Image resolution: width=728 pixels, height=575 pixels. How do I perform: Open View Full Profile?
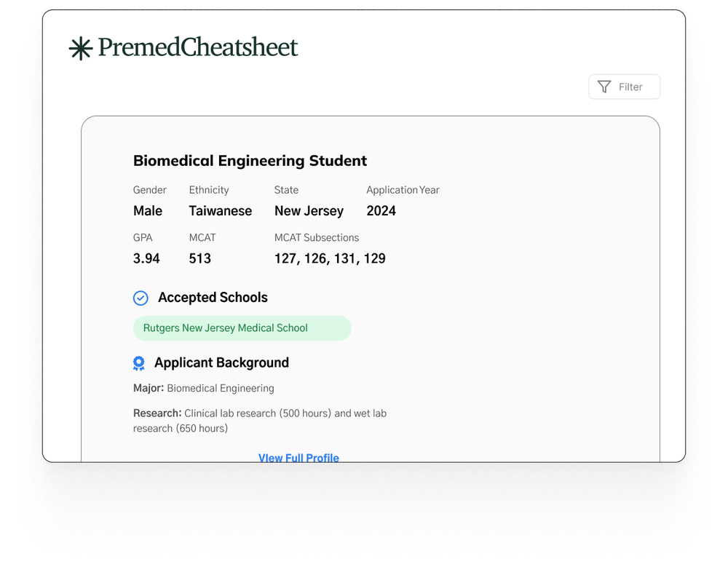[x=298, y=458]
